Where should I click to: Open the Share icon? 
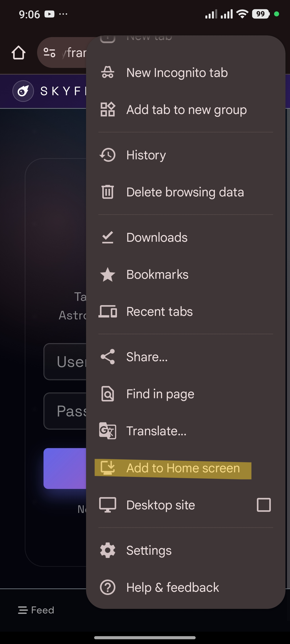click(x=108, y=357)
